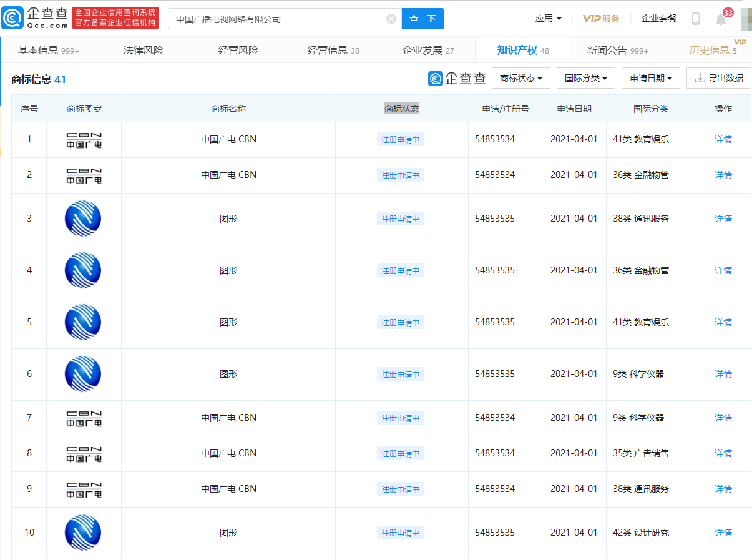The height and width of the screenshot is (560, 752).
Task: Click the 导出数据 export button
Action: coord(719,78)
